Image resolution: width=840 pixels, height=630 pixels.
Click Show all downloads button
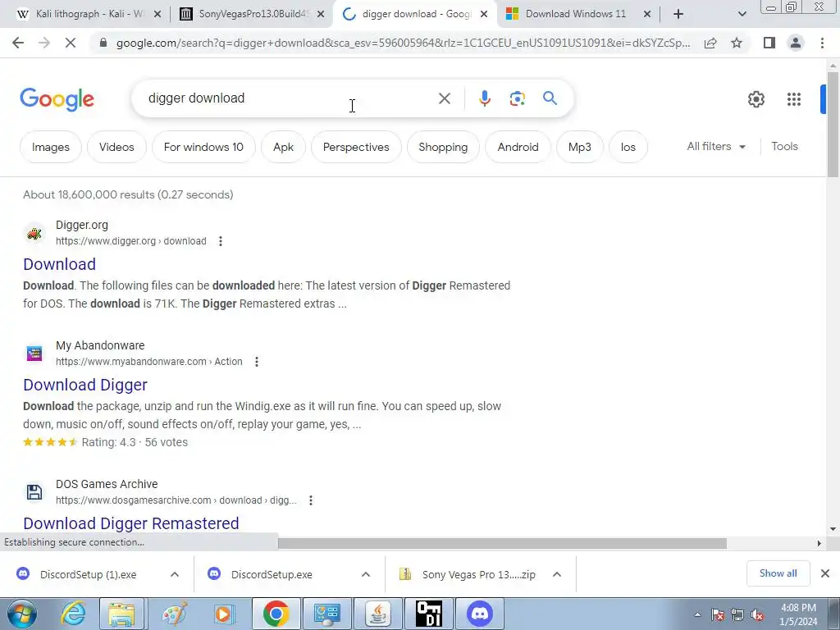778,573
